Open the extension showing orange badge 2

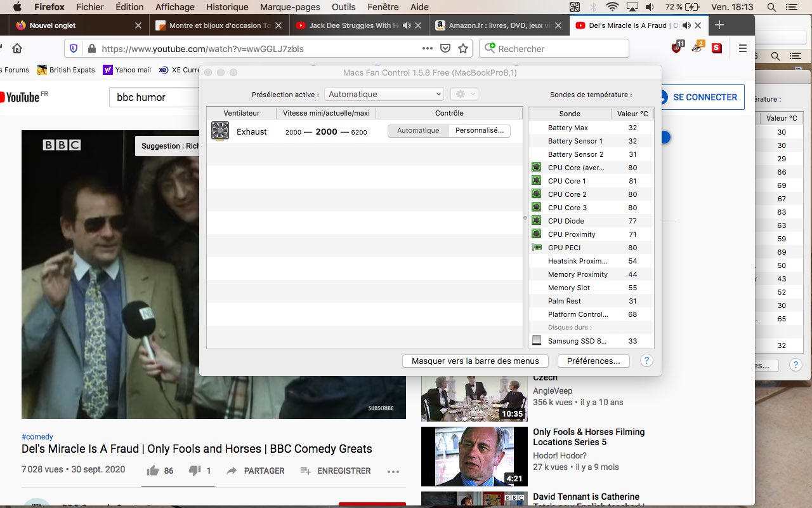(x=697, y=47)
